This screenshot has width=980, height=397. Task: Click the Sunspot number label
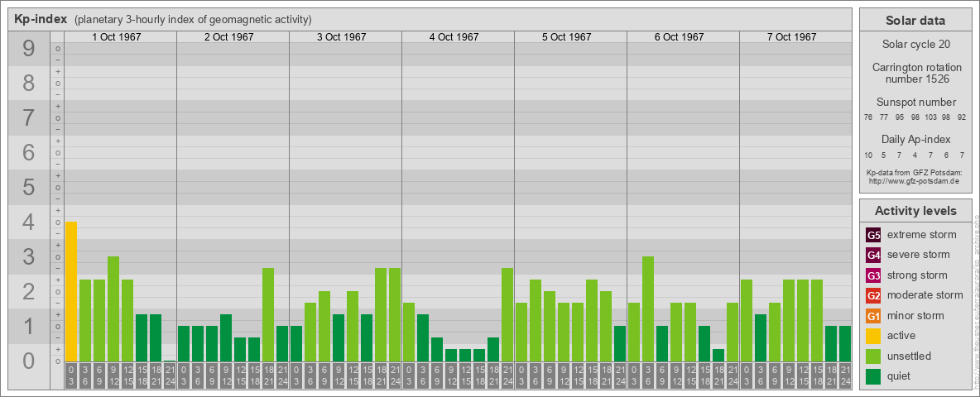(x=915, y=103)
